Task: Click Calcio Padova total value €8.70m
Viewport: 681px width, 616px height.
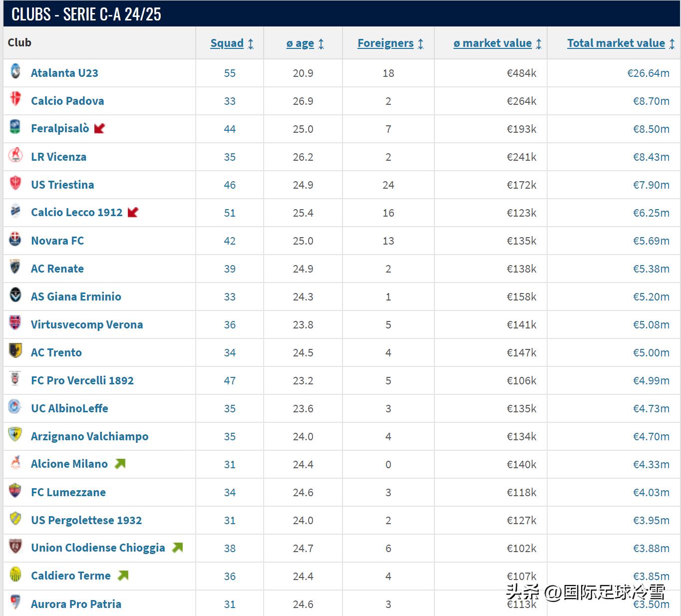Action: tap(651, 101)
